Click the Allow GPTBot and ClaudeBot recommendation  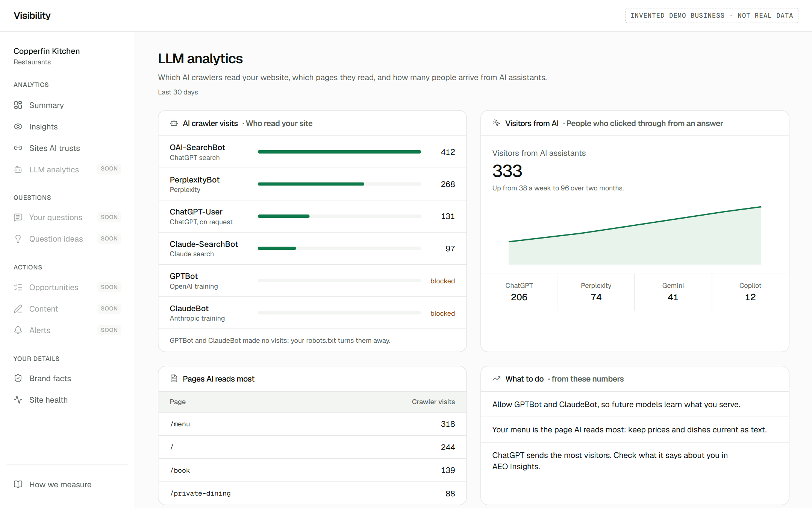tap(635, 405)
